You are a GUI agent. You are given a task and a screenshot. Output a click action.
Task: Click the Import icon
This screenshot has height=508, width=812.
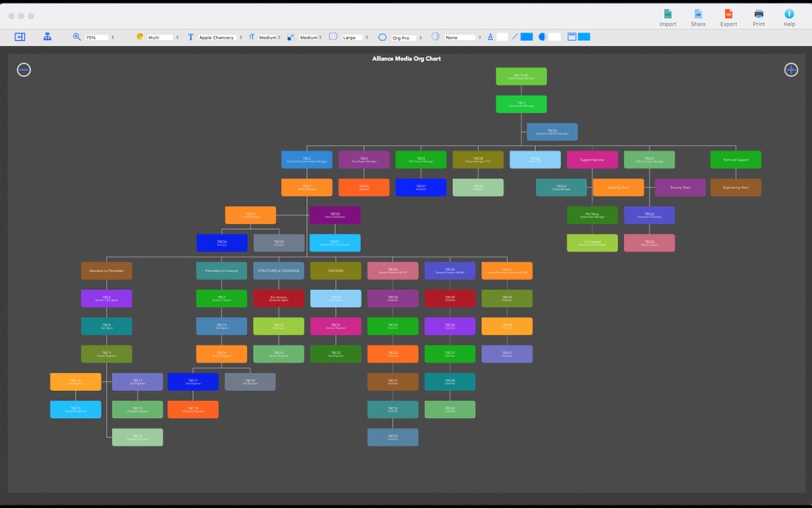pos(668,14)
